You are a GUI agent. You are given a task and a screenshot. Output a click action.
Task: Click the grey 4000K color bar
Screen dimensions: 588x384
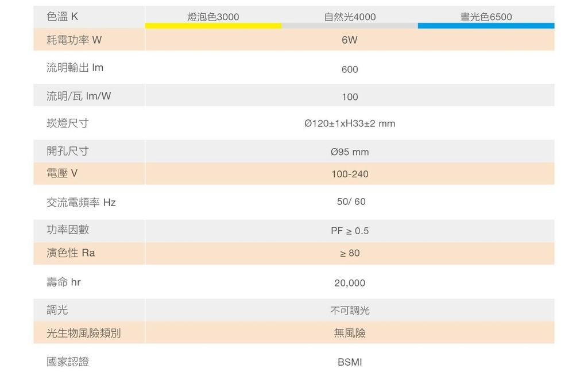tap(350, 26)
